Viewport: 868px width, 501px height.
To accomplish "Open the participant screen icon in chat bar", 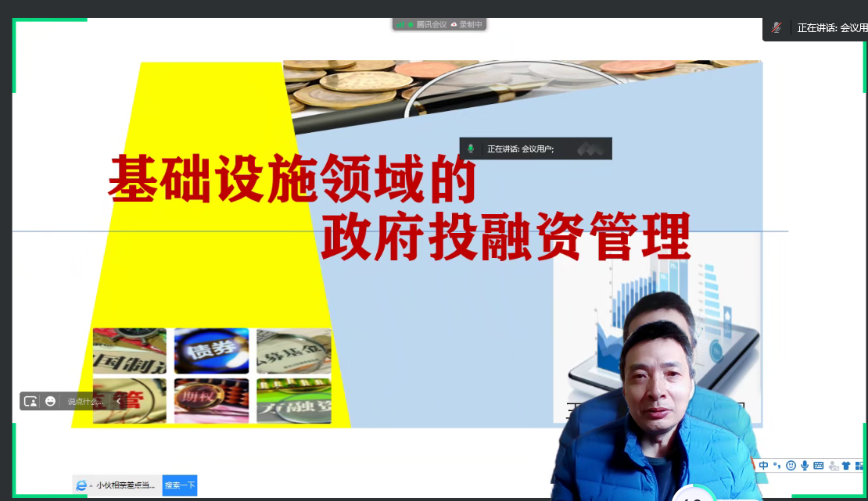I will coord(30,401).
